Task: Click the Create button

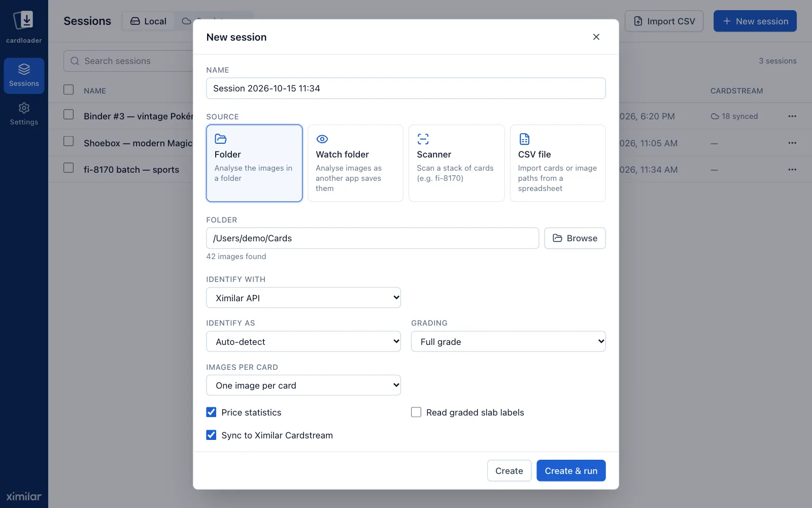Action: [509, 471]
